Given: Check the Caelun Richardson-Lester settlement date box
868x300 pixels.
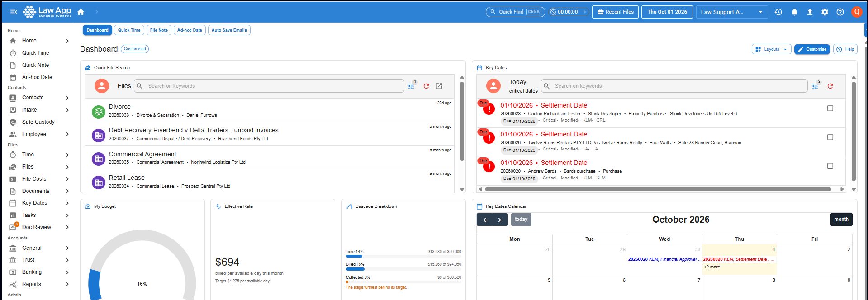Looking at the screenshot, I should coord(830,108).
